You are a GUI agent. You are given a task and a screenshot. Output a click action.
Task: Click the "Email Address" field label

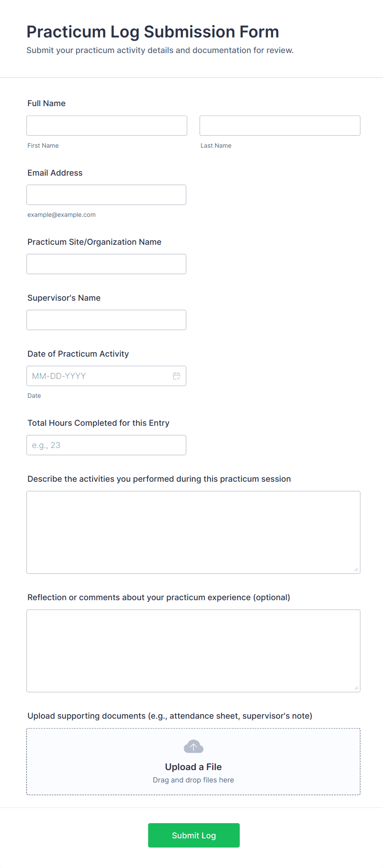55,173
